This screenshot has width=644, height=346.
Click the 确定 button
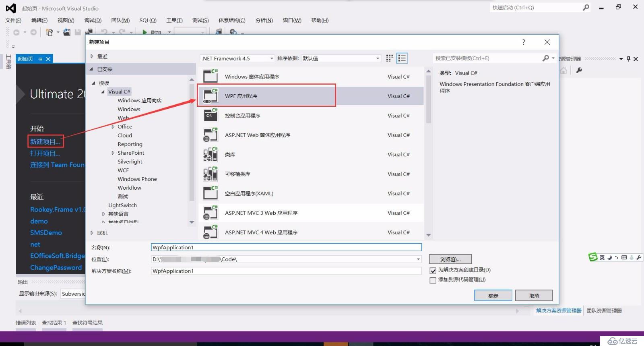coord(493,296)
